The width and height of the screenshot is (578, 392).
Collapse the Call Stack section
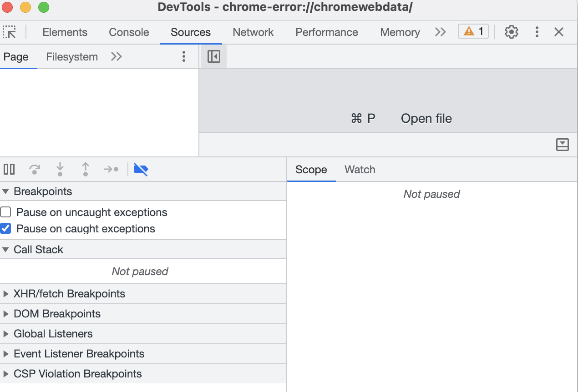coord(143,250)
